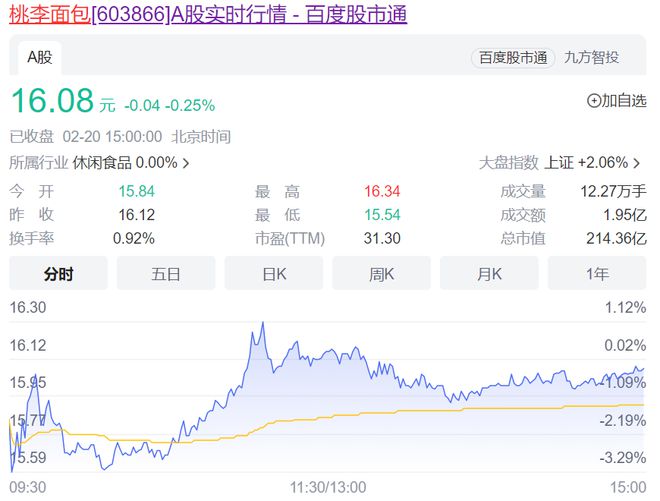
Task: Select the 1年 chart tab
Action: (x=597, y=274)
